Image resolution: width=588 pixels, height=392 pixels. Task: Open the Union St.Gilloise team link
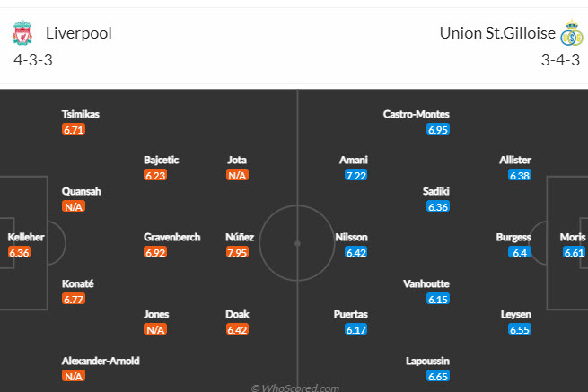click(x=496, y=33)
